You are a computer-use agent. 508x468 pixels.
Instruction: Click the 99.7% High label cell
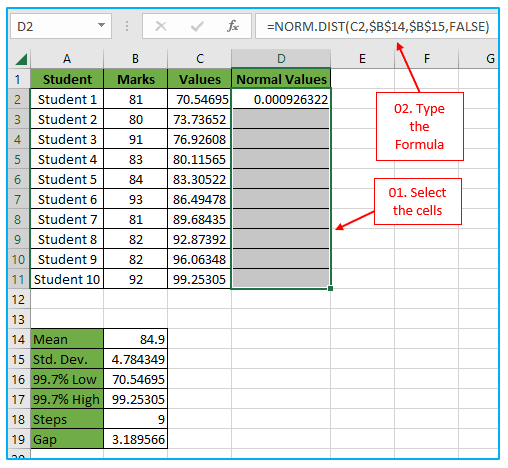click(x=67, y=399)
